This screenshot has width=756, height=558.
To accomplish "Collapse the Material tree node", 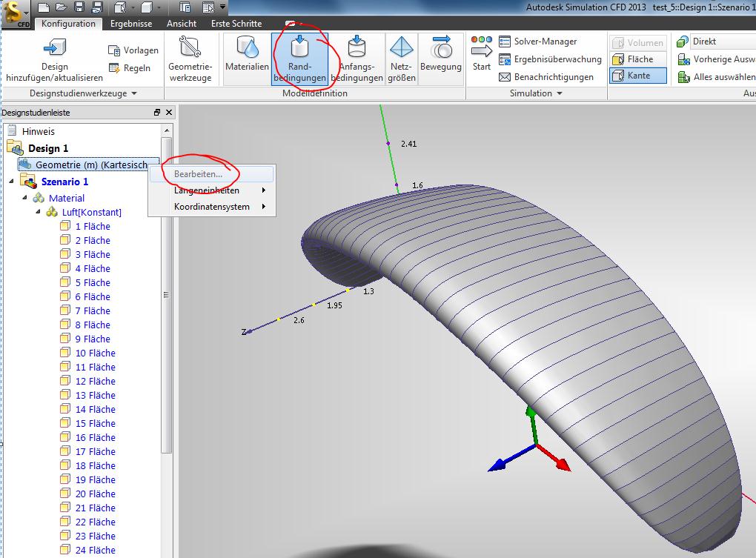I will point(24,198).
